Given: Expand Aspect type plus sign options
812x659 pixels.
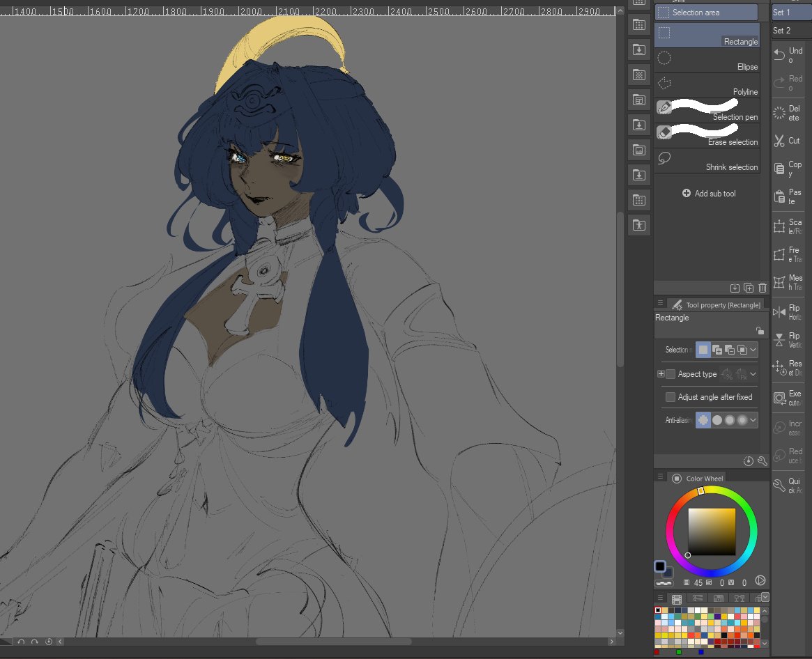Looking at the screenshot, I should pyautogui.click(x=661, y=374).
